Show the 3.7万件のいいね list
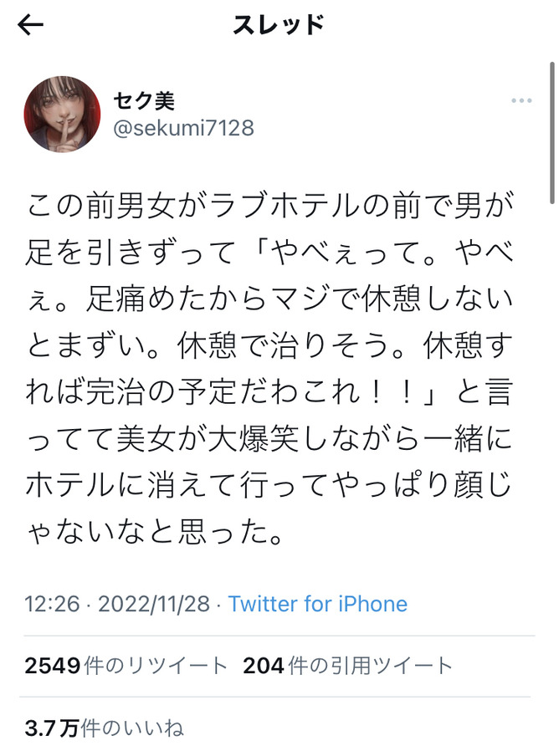 coord(104,728)
